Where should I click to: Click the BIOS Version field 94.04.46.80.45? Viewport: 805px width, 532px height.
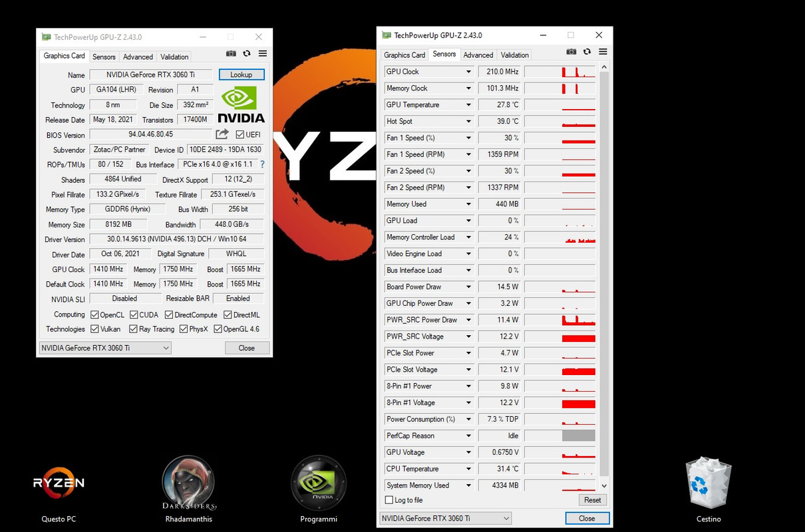[x=150, y=134]
